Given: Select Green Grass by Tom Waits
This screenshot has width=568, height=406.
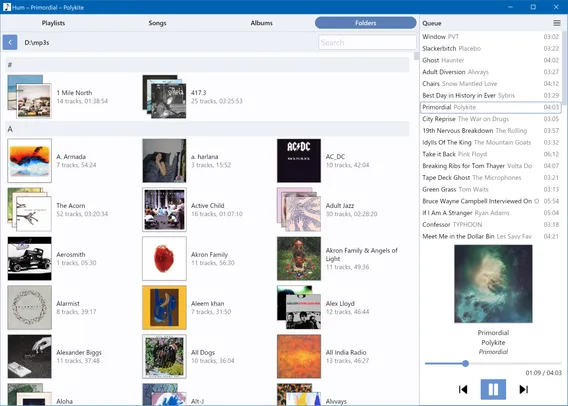Looking at the screenshot, I should point(490,189).
